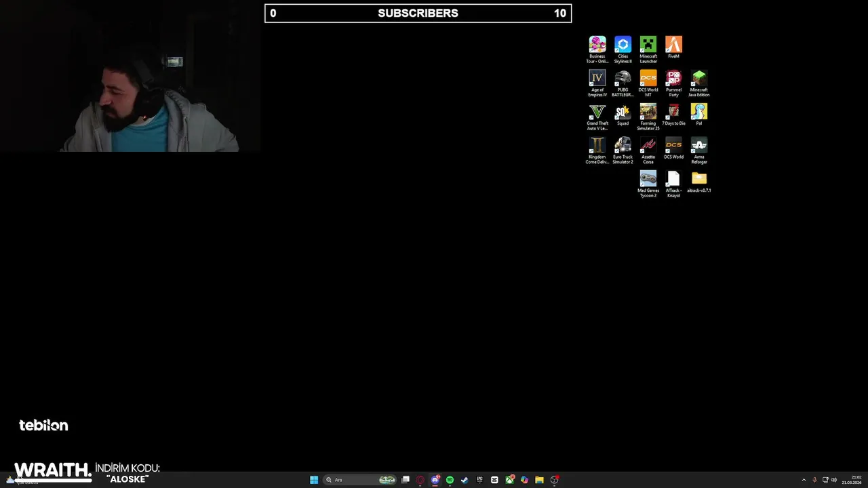868x488 pixels.
Task: Open volume control in system tray
Action: (x=833, y=480)
